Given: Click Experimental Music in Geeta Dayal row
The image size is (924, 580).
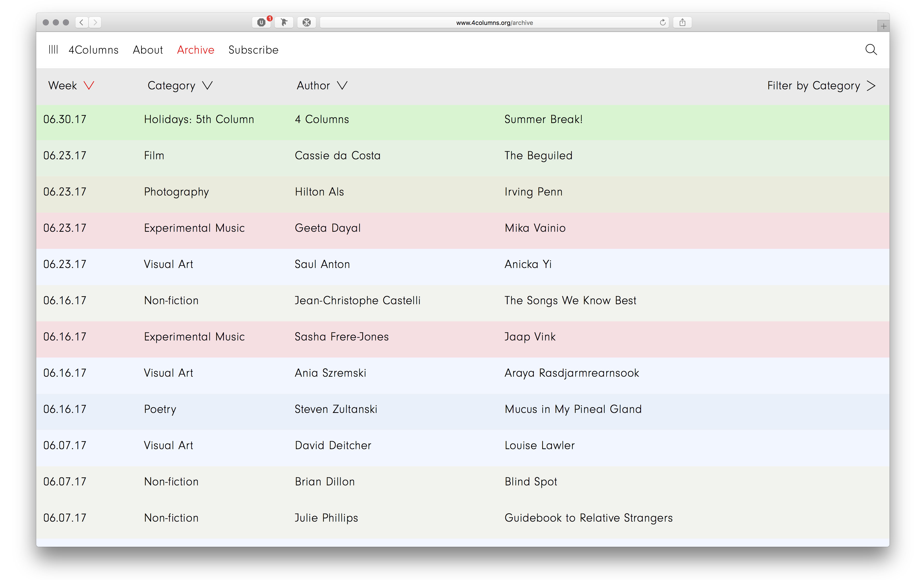Looking at the screenshot, I should (194, 228).
